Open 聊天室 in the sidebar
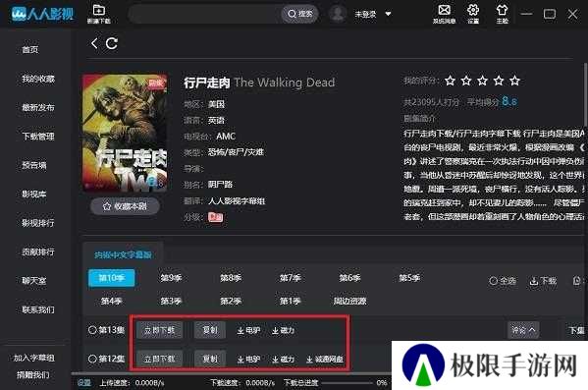Viewport: 588px width, 390px height. pos(34,281)
